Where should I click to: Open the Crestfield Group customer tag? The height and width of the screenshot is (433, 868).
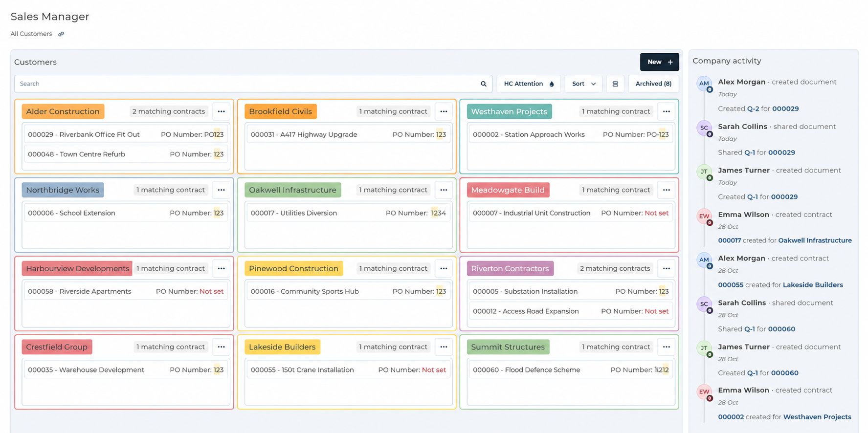coord(57,347)
